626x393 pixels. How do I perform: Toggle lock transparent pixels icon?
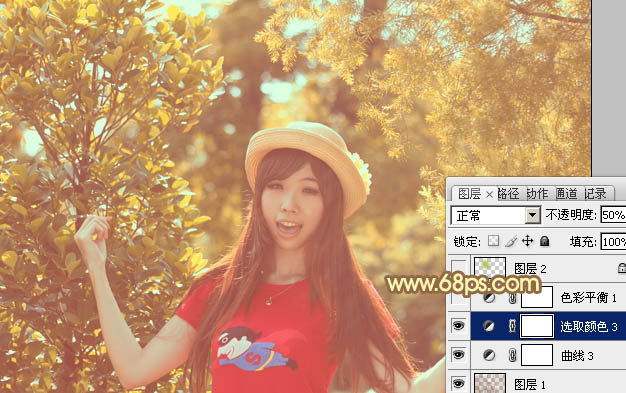tap(493, 241)
